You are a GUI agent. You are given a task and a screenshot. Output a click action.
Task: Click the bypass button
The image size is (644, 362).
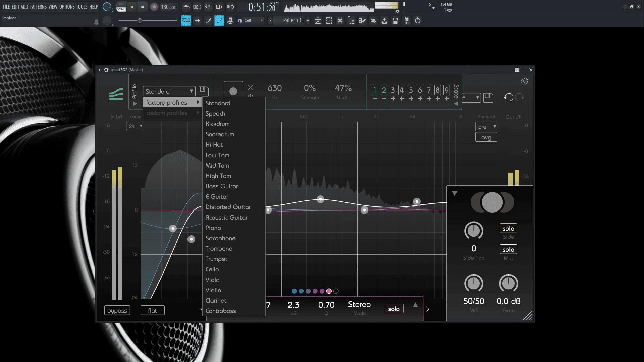point(117,310)
